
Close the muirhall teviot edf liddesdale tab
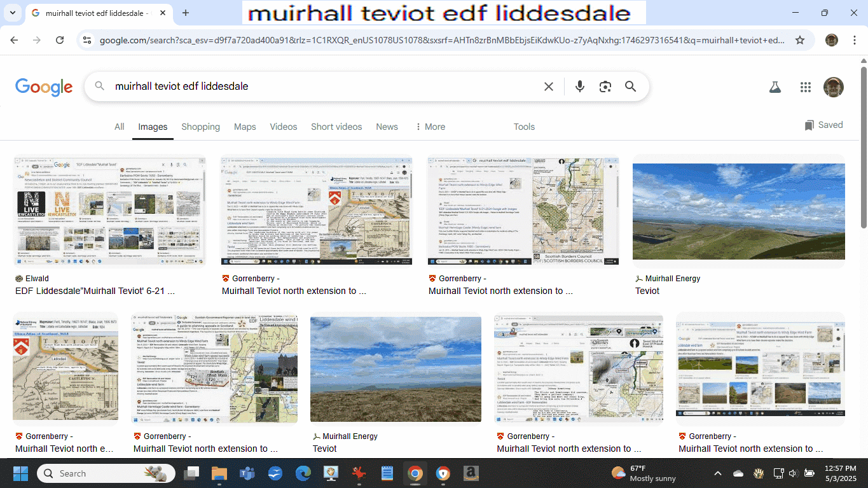tap(163, 13)
